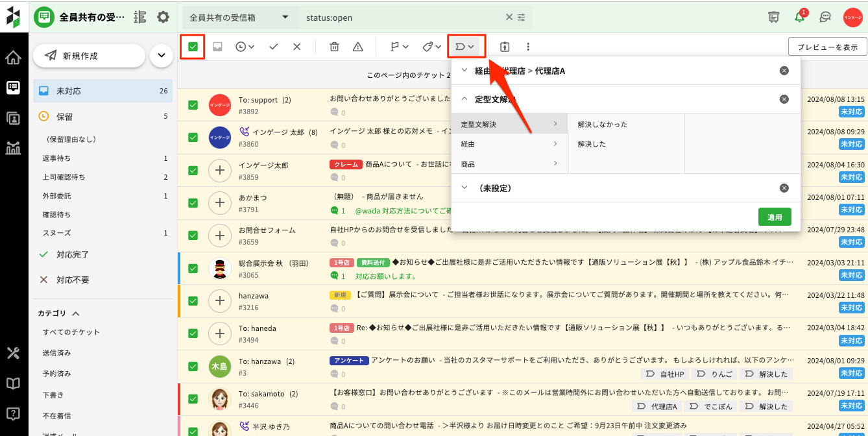Select 解決した in the label submenu
Image resolution: width=868 pixels, height=436 pixels.
tap(592, 144)
